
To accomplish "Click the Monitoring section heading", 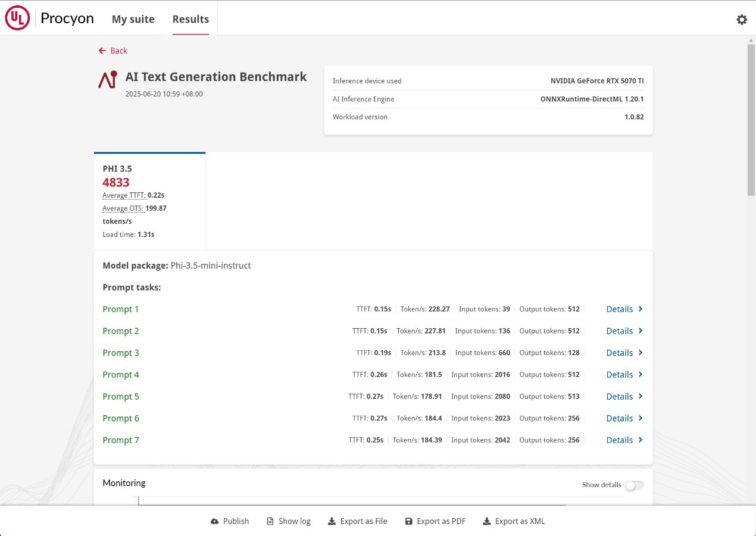I will [124, 483].
